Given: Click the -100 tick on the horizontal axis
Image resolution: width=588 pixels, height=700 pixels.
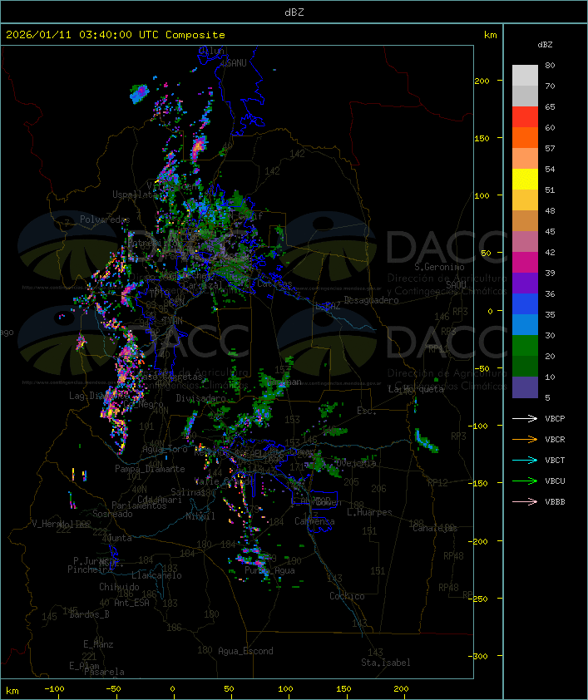Looking at the screenshot, I should click(54, 689).
